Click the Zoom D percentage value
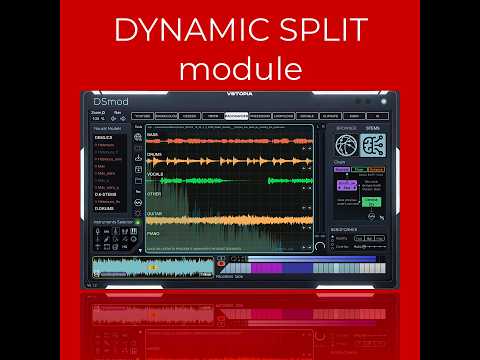This screenshot has width=480, height=360. (x=98, y=119)
